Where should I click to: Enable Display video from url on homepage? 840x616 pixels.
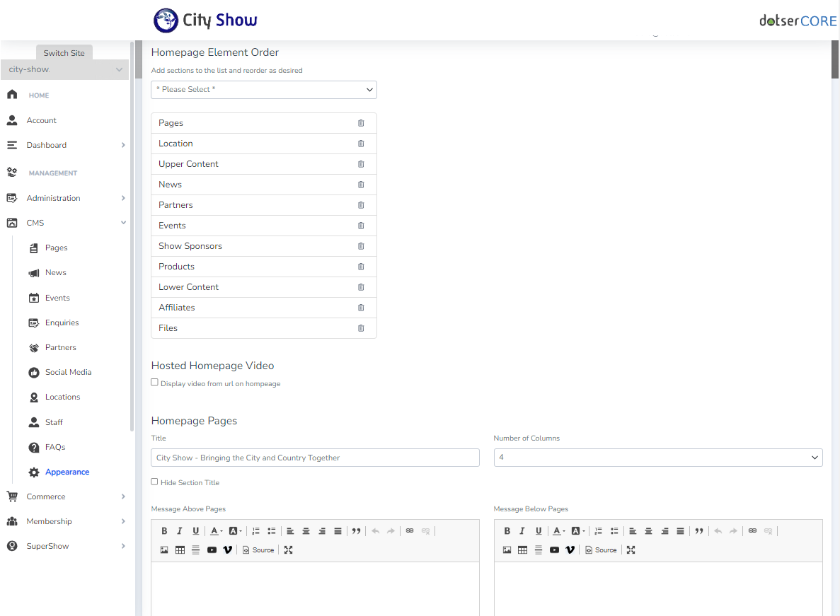coord(155,383)
